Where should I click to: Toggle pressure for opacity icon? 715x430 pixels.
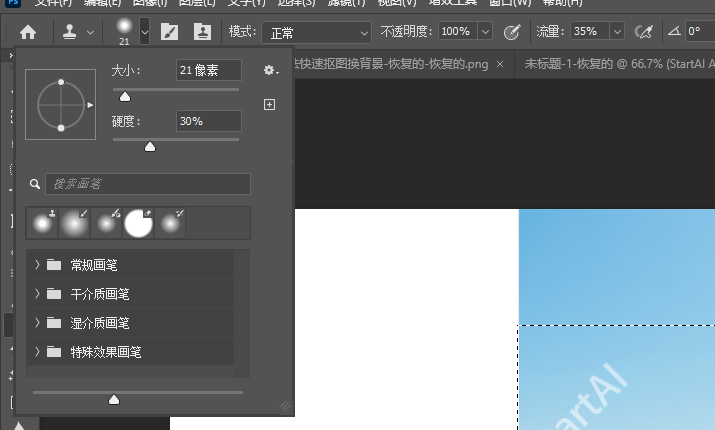[x=512, y=32]
